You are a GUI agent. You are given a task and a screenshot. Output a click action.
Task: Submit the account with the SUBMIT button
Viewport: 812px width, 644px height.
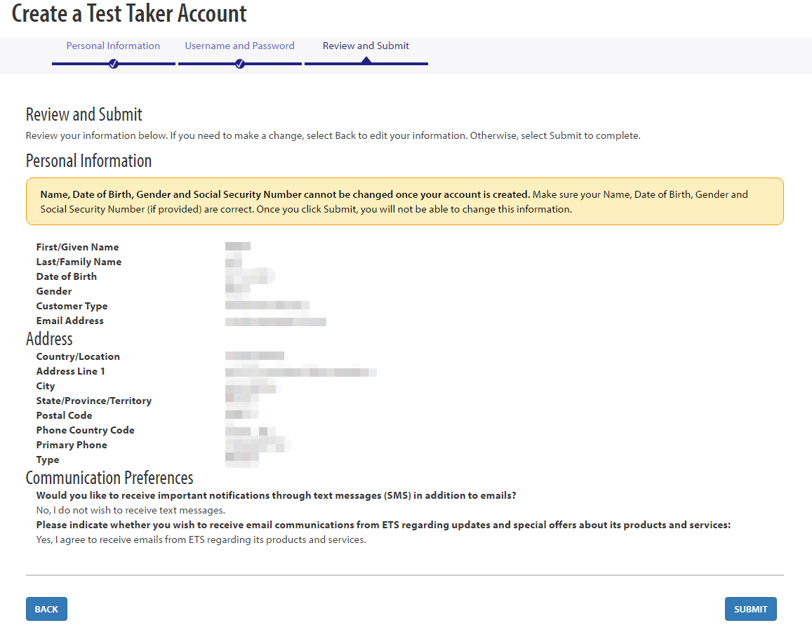tap(750, 609)
